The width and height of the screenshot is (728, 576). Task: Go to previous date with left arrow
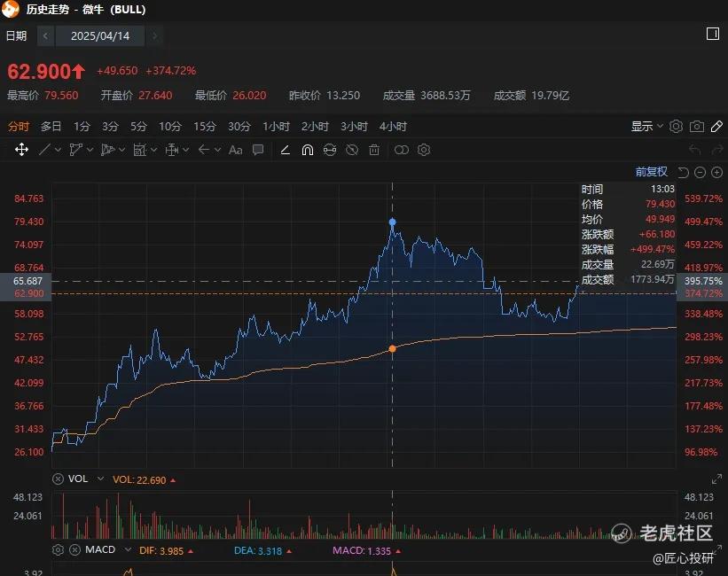pyautogui.click(x=45, y=36)
